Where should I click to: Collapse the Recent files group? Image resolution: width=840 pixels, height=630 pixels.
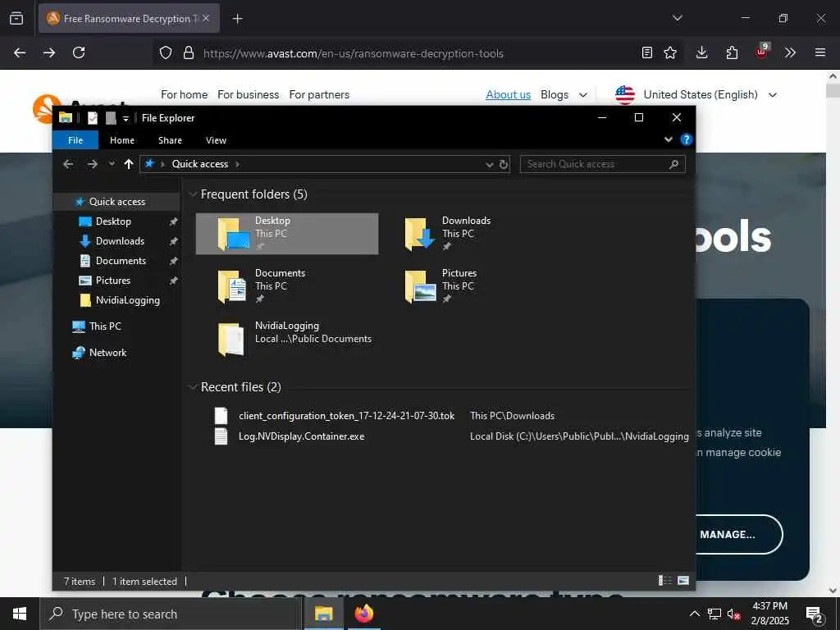point(193,387)
